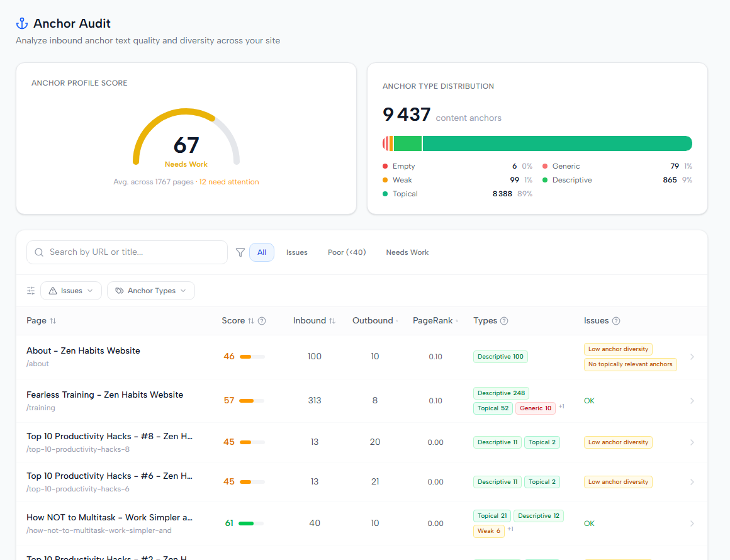Click the Weak legend entry
730x560 pixels.
(x=457, y=180)
